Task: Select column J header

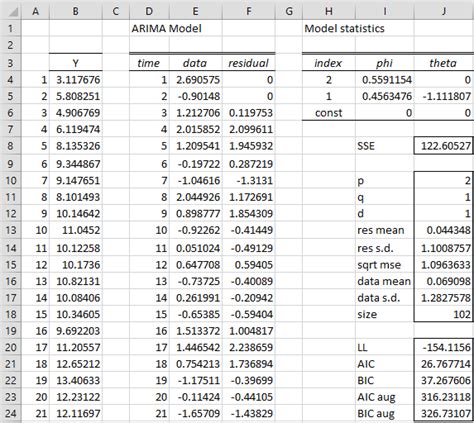Action: [444, 11]
